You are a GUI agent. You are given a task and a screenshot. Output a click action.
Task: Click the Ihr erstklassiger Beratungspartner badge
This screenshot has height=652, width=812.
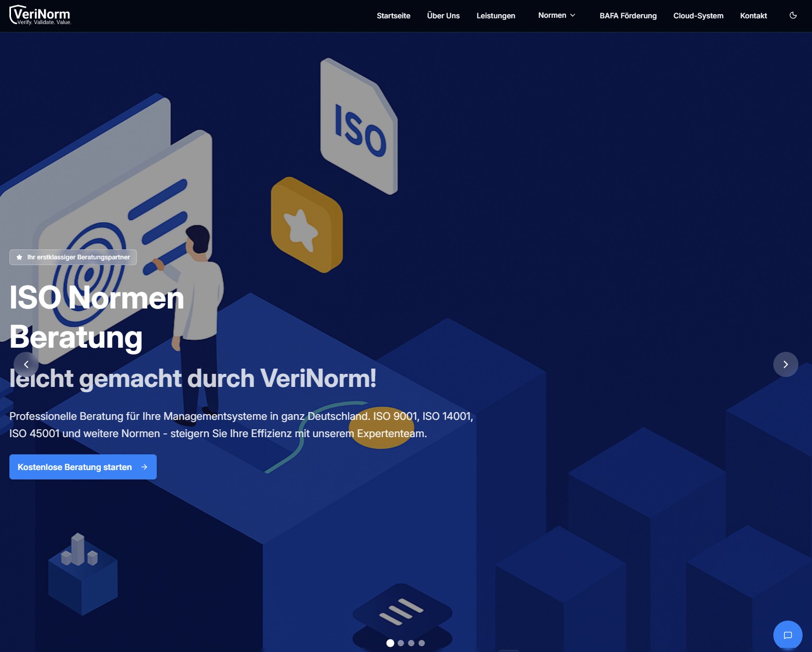73,257
